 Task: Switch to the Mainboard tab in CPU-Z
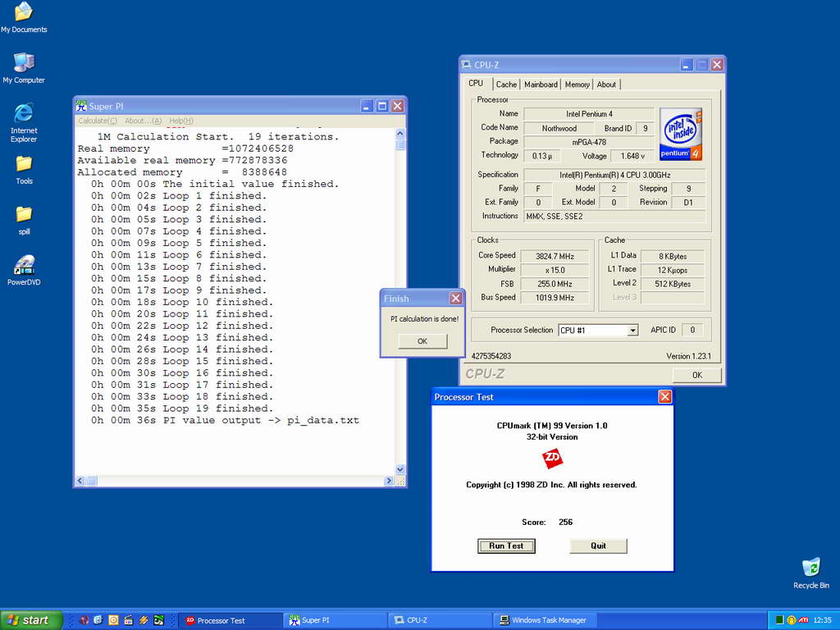(x=541, y=84)
